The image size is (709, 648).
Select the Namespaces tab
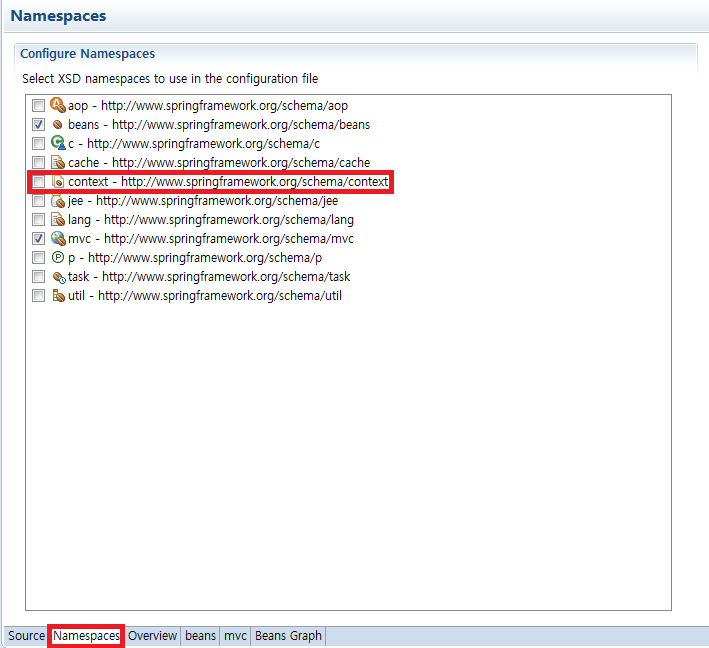point(86,636)
